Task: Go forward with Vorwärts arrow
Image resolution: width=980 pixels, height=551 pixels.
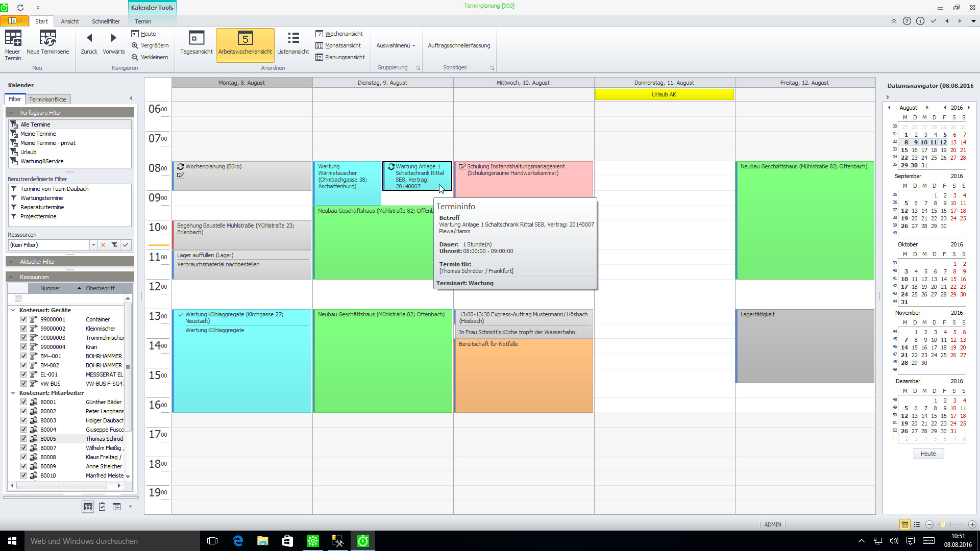Action: pyautogui.click(x=113, y=43)
